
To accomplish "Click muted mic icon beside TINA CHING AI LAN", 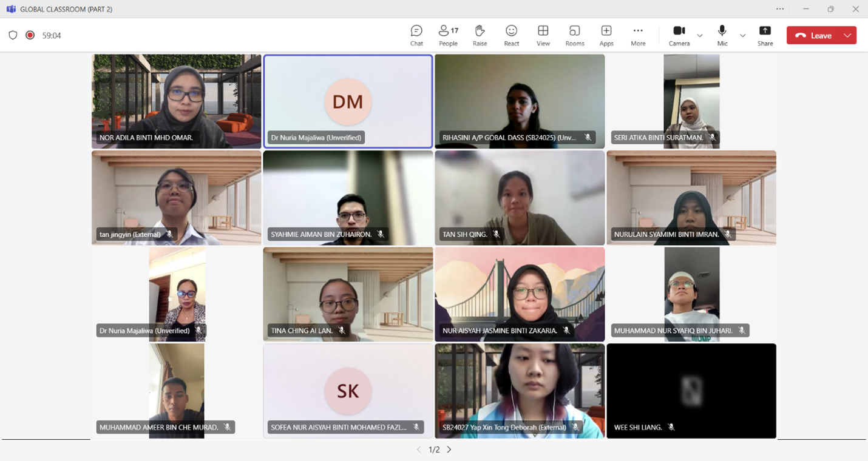I will pyautogui.click(x=342, y=331).
